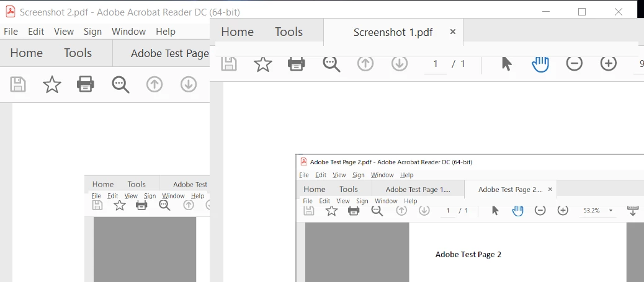This screenshot has width=644, height=282.
Task: Switch to the Adobe Test Page 1.... tab
Action: click(418, 190)
